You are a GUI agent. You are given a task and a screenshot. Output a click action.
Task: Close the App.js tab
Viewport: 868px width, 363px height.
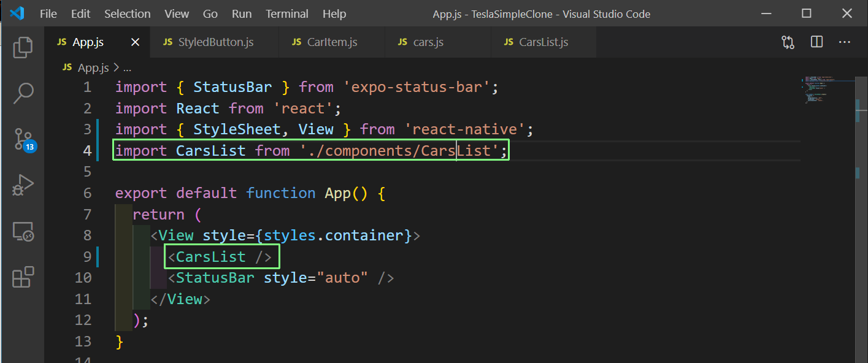(136, 42)
